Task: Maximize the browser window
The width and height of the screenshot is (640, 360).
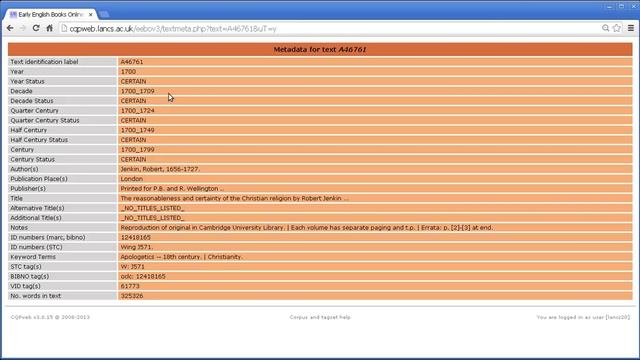Action: click(x=621, y=6)
